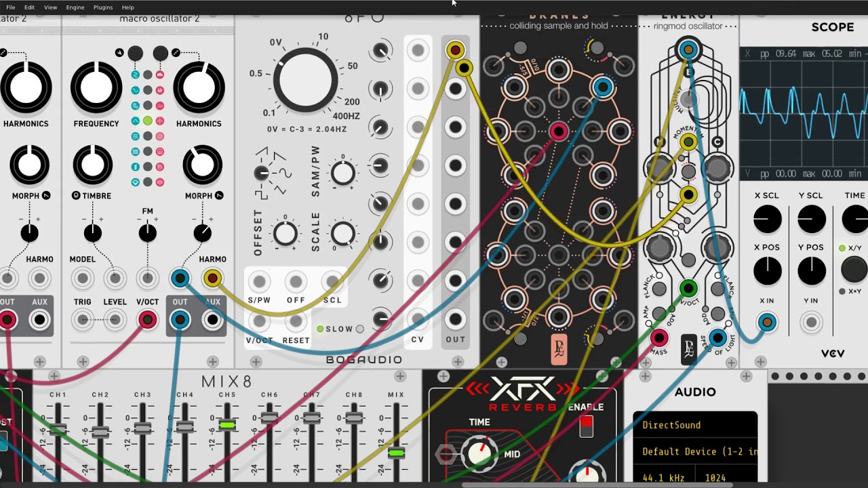This screenshot has height=488, width=868.
Task: Click the OFFSET knob on Bogaudio LFO
Action: [x=285, y=234]
